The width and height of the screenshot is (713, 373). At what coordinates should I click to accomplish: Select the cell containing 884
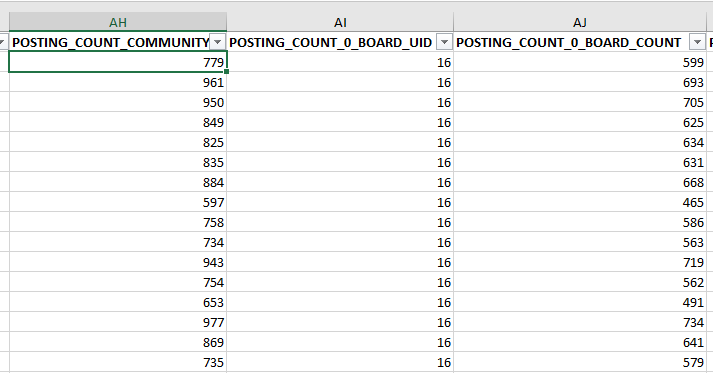pos(118,182)
